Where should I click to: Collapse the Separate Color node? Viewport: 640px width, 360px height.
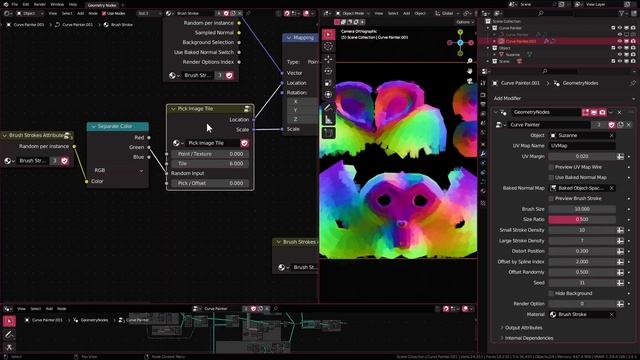(93, 127)
